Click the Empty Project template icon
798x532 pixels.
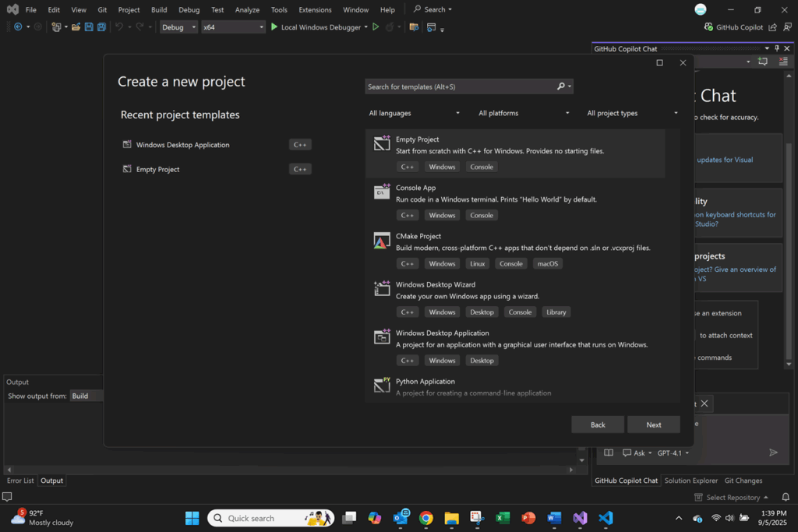pos(382,143)
